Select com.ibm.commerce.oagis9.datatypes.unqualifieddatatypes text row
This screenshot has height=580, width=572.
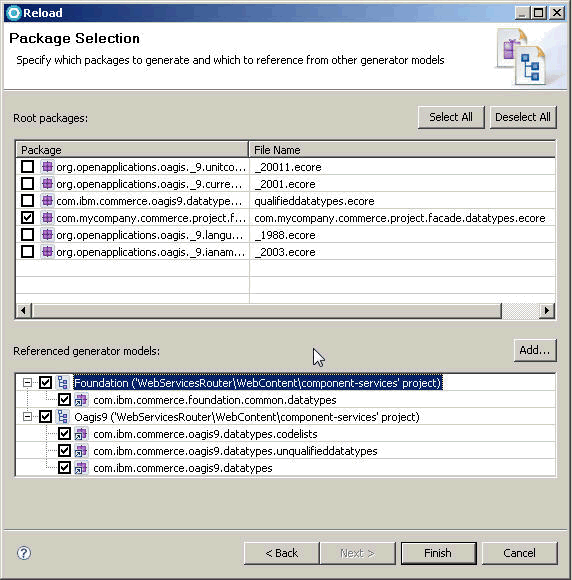pyautogui.click(x=235, y=451)
